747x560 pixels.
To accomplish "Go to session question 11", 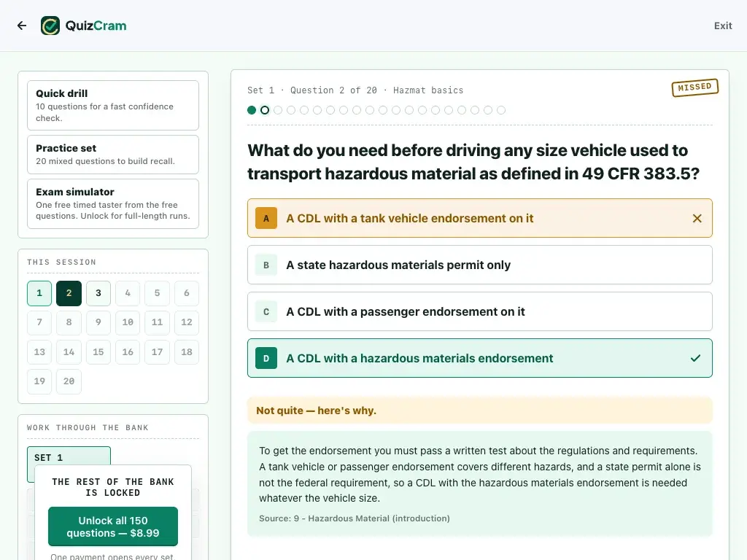I will click(x=158, y=322).
